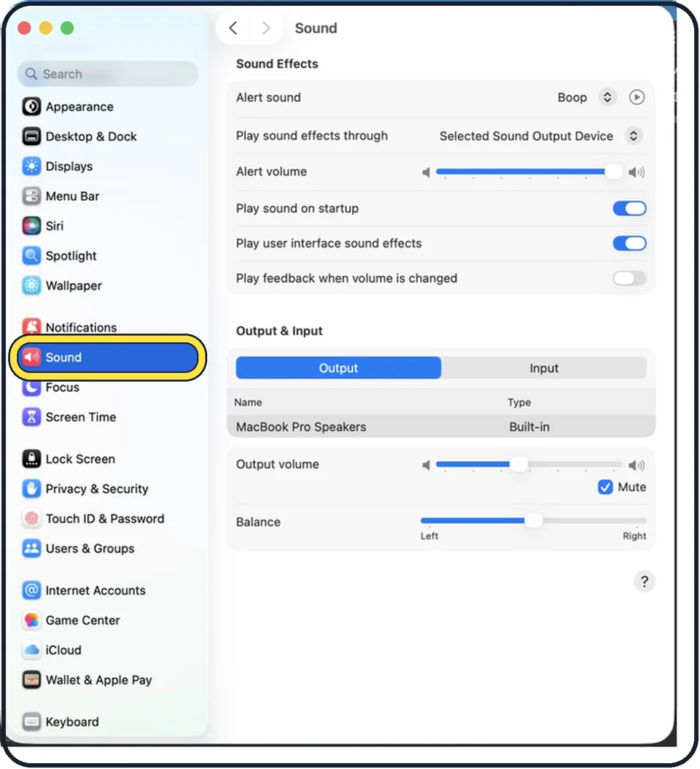Play the Boop alert sound preview
700x769 pixels.
(x=637, y=97)
